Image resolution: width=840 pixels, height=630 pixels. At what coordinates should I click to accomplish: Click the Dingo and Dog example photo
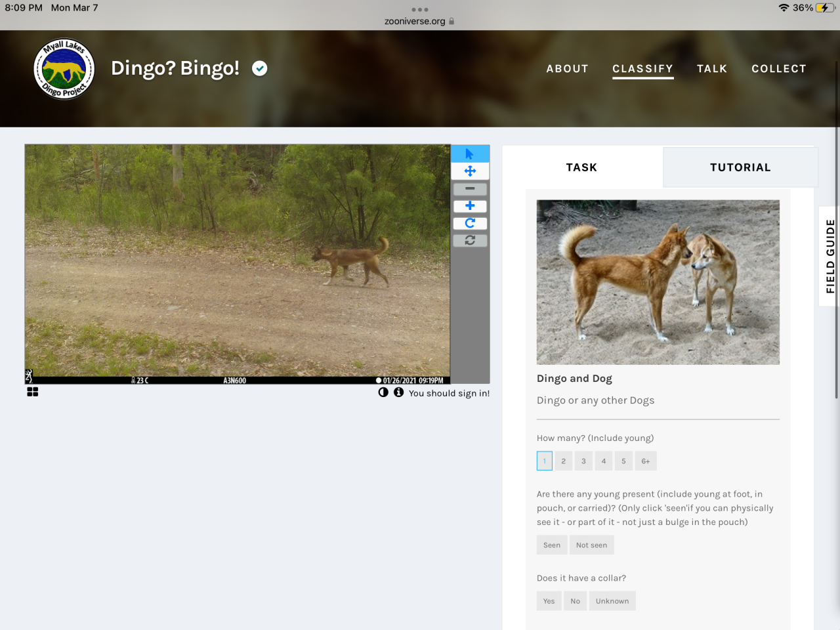point(658,282)
